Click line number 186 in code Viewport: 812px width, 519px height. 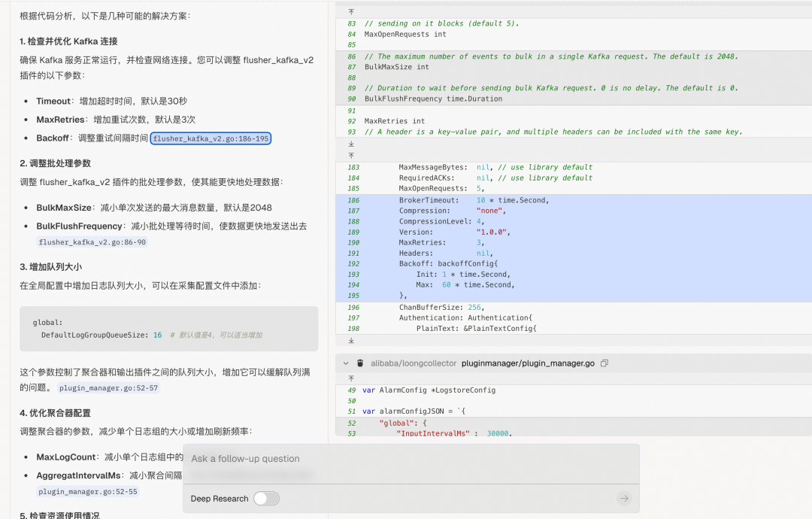pos(353,201)
